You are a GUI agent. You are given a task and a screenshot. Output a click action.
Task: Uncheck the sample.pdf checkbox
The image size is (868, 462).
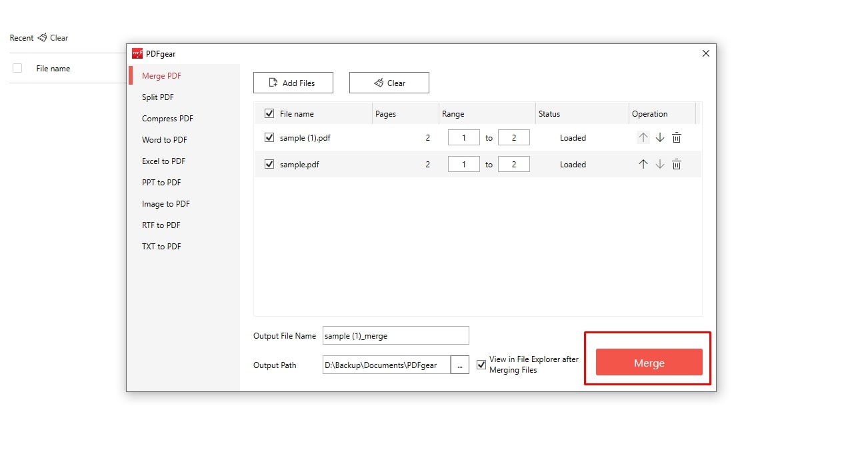pos(269,164)
